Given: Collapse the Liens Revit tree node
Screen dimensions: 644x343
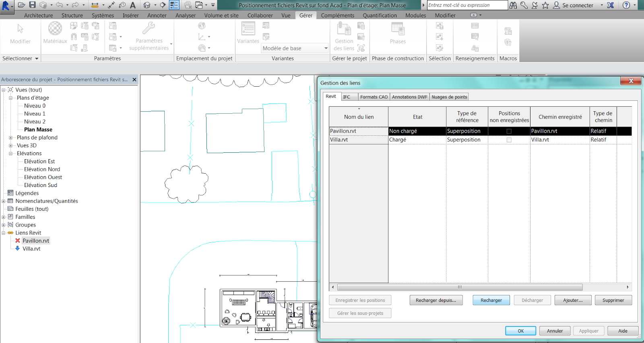Looking at the screenshot, I should (x=4, y=233).
